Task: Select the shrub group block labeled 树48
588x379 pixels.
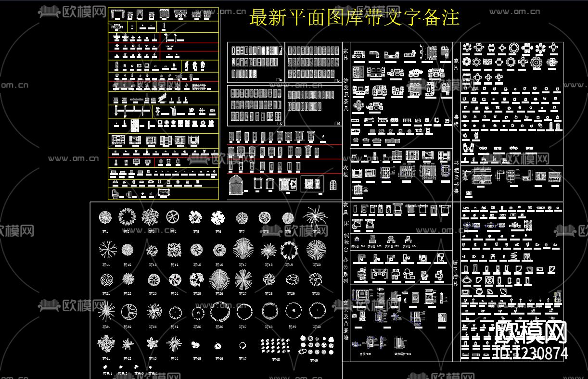Action: click(275, 345)
